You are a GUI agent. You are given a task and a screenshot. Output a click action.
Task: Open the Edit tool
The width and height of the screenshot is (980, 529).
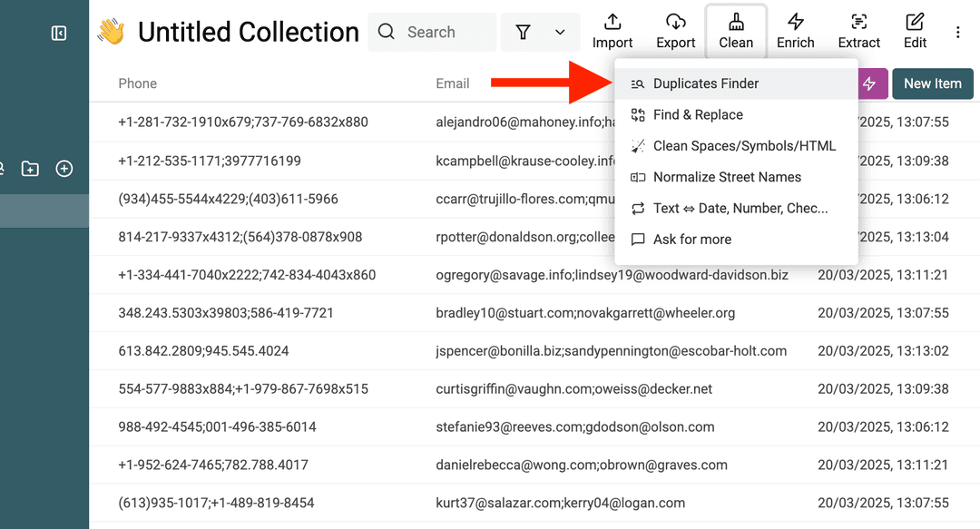click(x=915, y=30)
